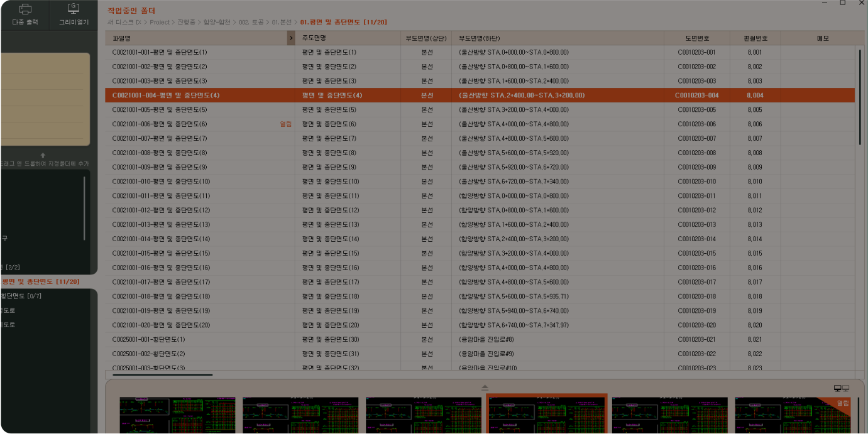
Task: Click cell (용암마을 진입로#8)
Action: point(486,340)
